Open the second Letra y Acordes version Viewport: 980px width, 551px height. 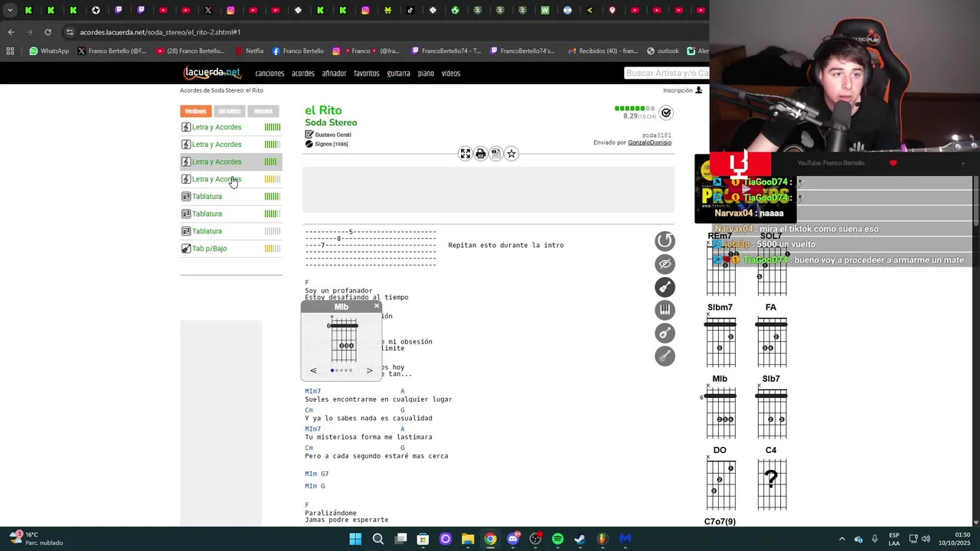click(x=231, y=145)
